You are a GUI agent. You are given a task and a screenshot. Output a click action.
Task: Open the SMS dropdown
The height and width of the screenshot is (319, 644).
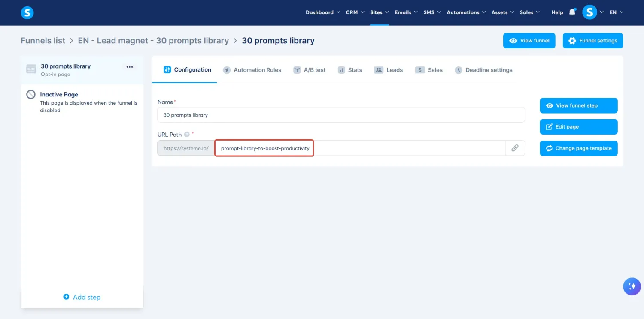click(432, 12)
